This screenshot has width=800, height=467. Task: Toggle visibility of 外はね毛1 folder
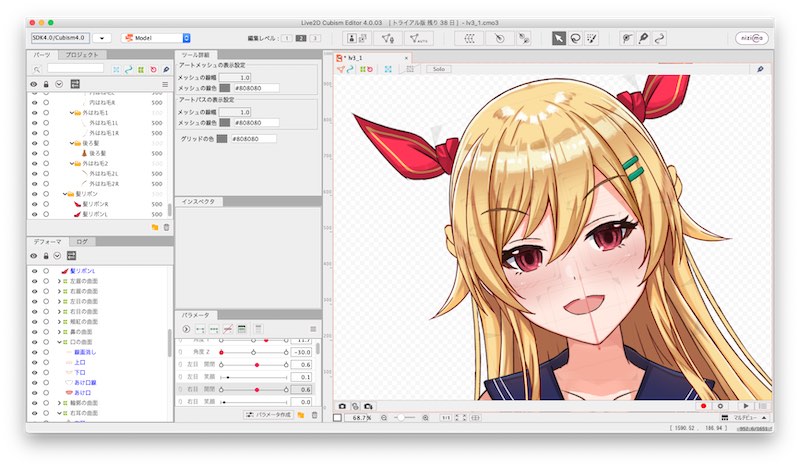35,113
